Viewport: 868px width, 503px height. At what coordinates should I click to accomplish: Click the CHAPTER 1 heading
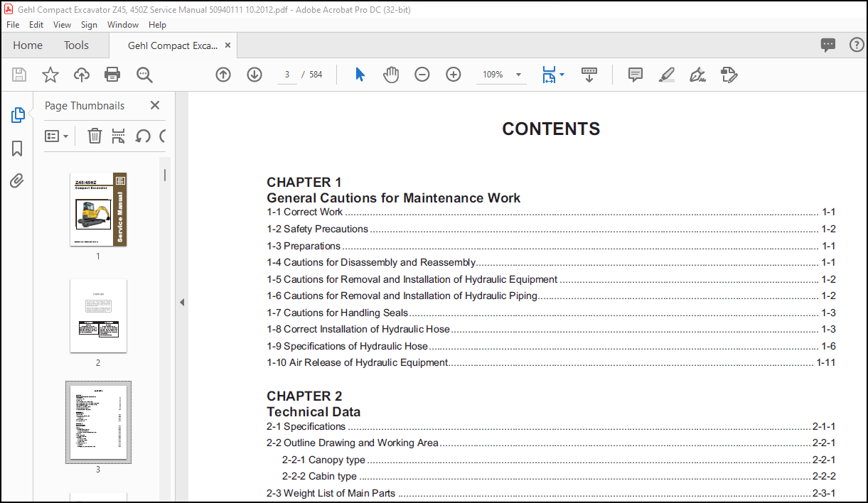304,182
